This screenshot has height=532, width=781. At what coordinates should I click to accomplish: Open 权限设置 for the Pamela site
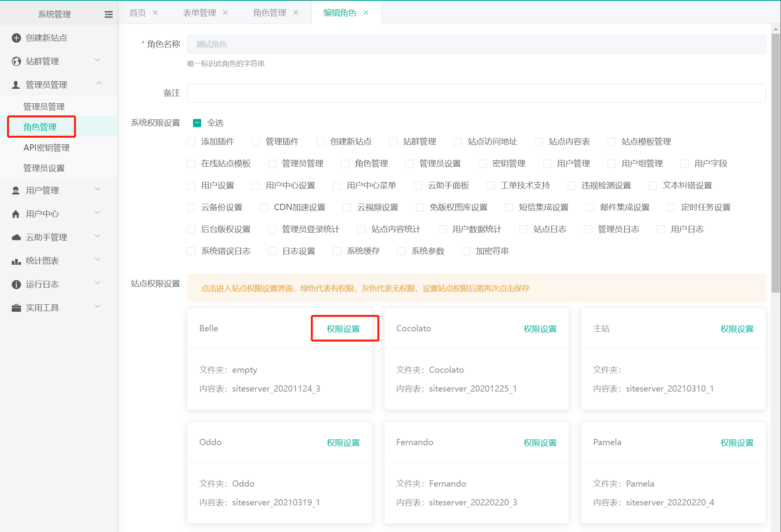coord(737,443)
